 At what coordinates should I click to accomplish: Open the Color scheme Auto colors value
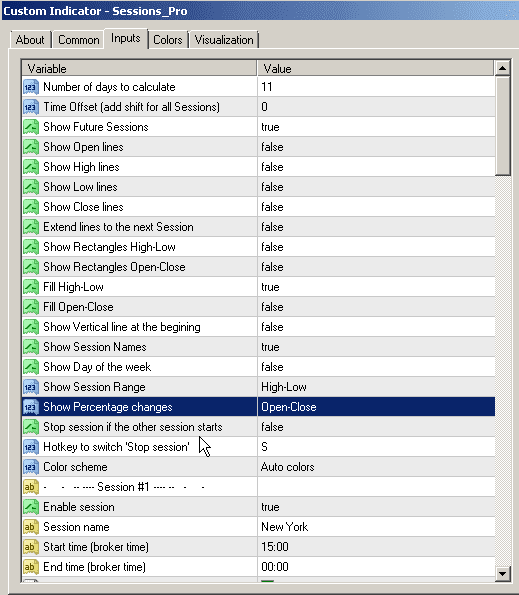[376, 467]
